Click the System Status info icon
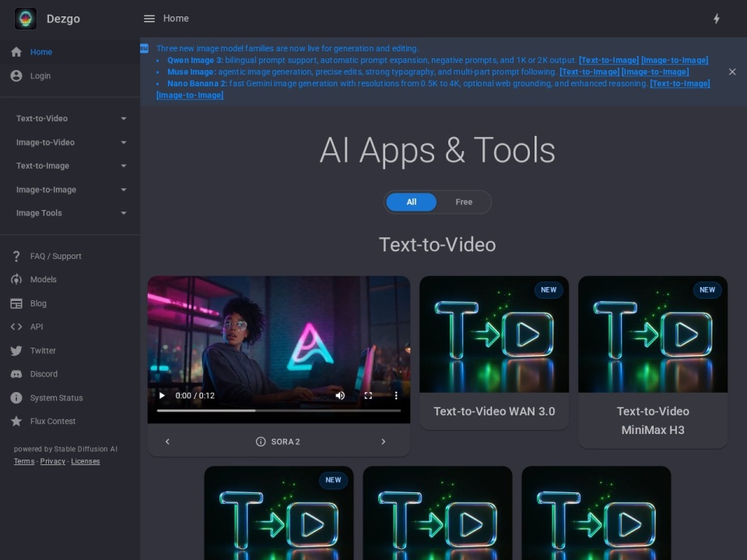The image size is (747, 560). (16, 397)
